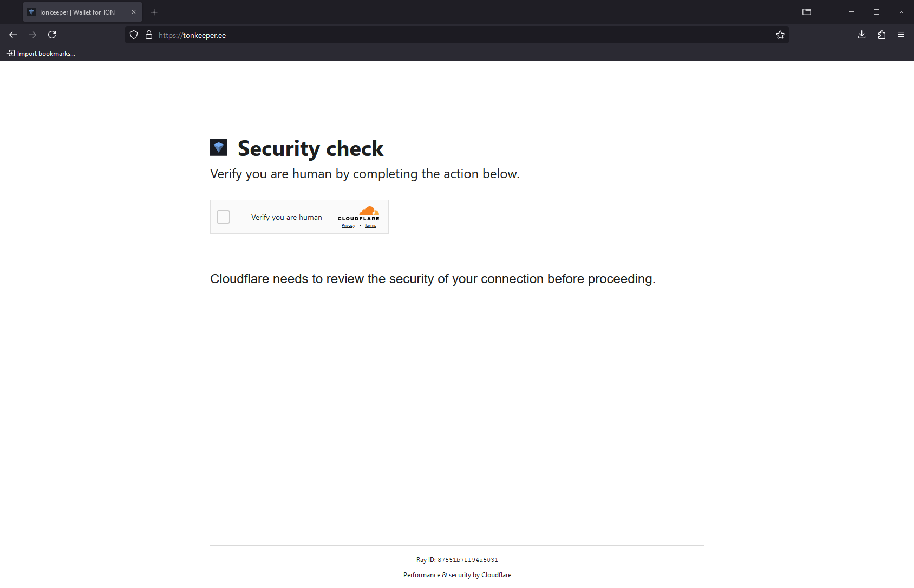Open the tab overview window icon
The height and width of the screenshot is (588, 914).
807,12
